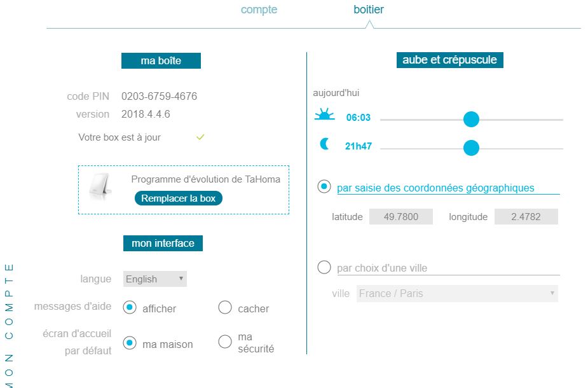Set default home screen to 'ma maison'
The height and width of the screenshot is (388, 588).
tap(130, 343)
